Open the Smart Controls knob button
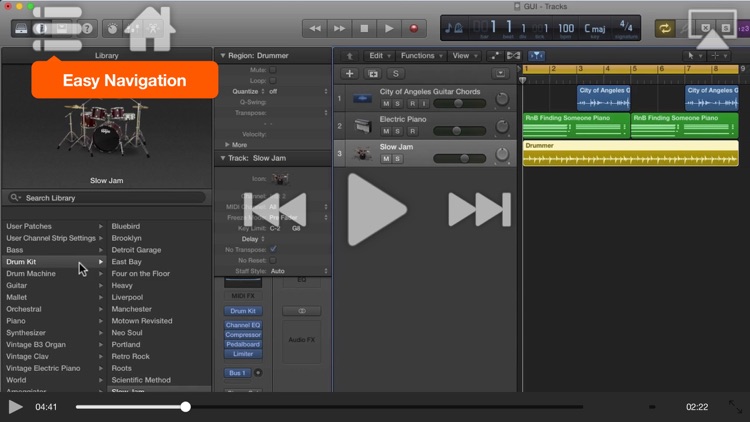Viewport: 750px width, 422px height. click(112, 29)
